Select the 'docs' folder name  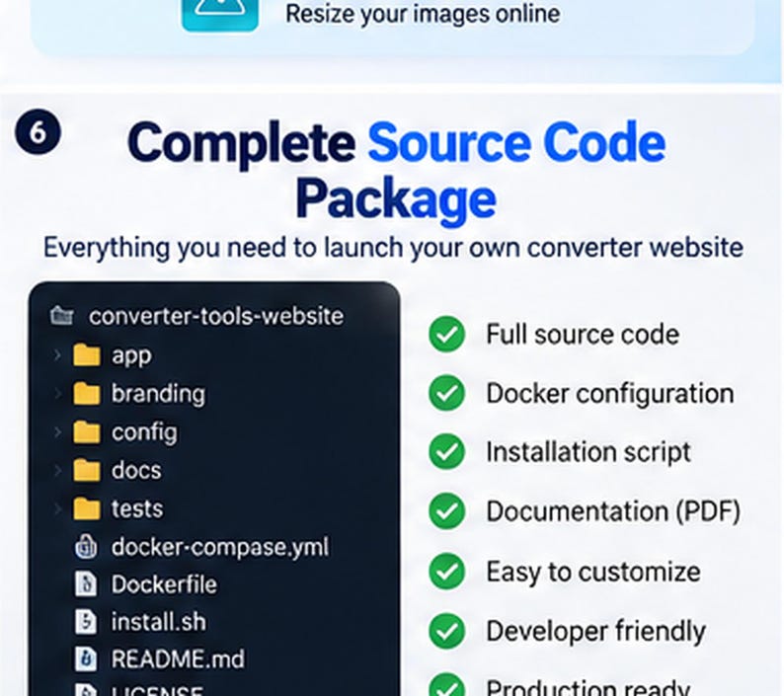tap(136, 470)
